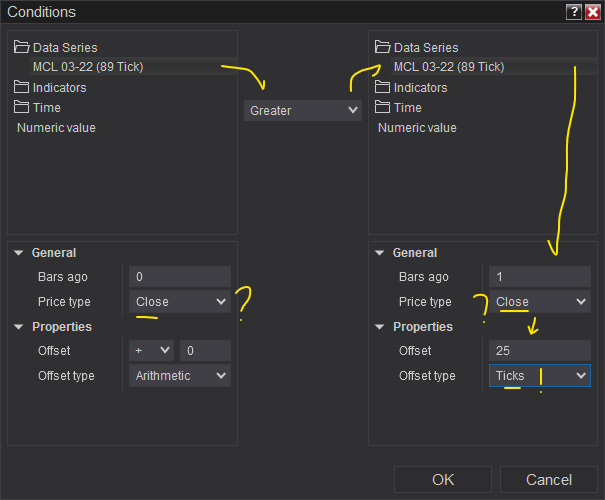Select right Numeric value item

click(x=417, y=127)
